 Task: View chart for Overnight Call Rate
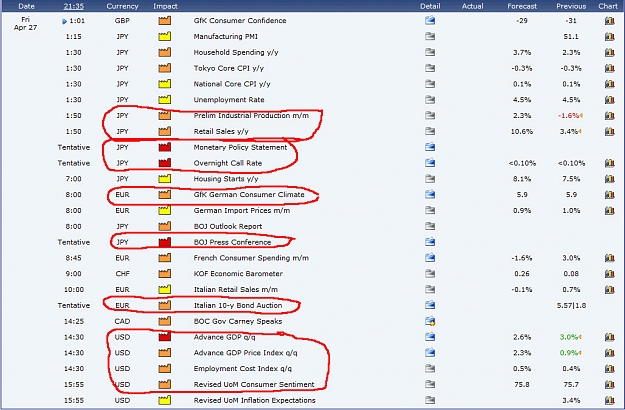tap(609, 163)
